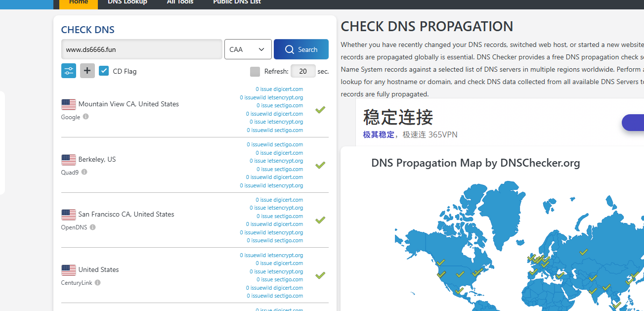
Task: Click the green checkmark for CenturyLink server
Action: click(x=320, y=275)
